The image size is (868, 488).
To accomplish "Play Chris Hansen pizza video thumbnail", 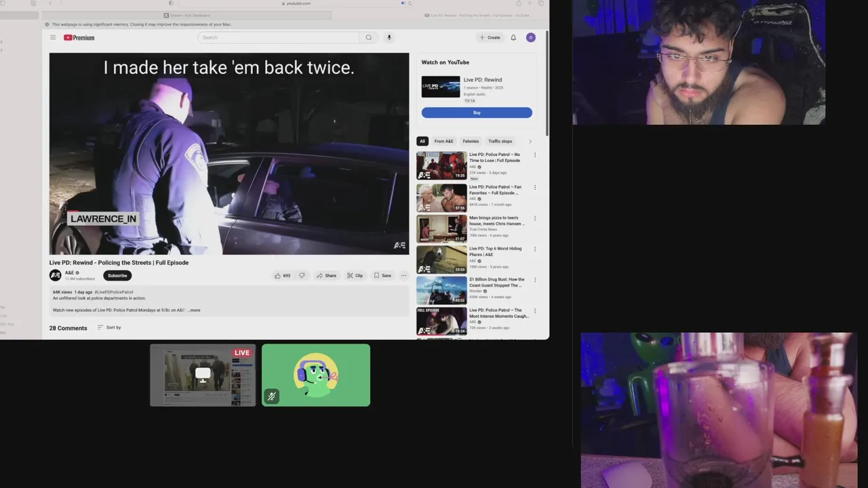I will pyautogui.click(x=441, y=228).
